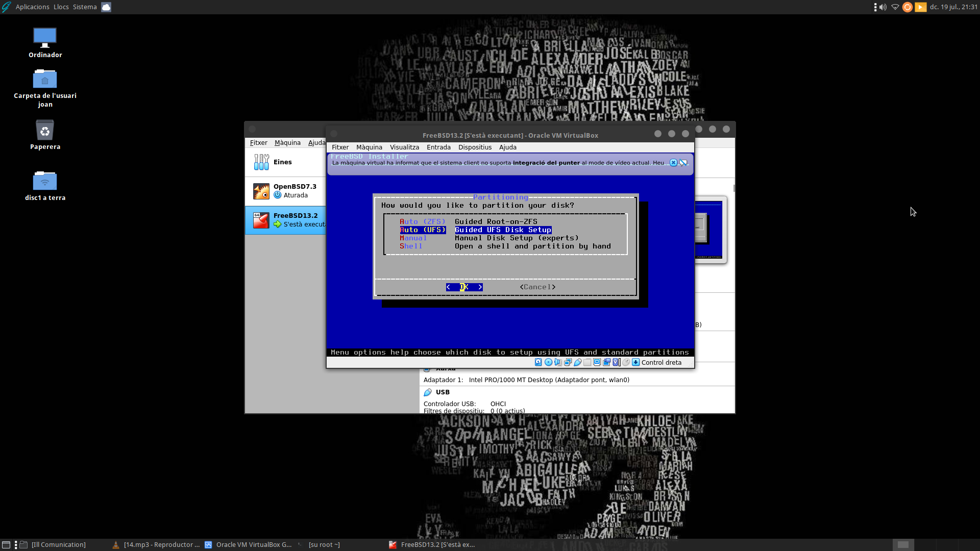Click the workspace switcher in bottom panel

click(935, 545)
